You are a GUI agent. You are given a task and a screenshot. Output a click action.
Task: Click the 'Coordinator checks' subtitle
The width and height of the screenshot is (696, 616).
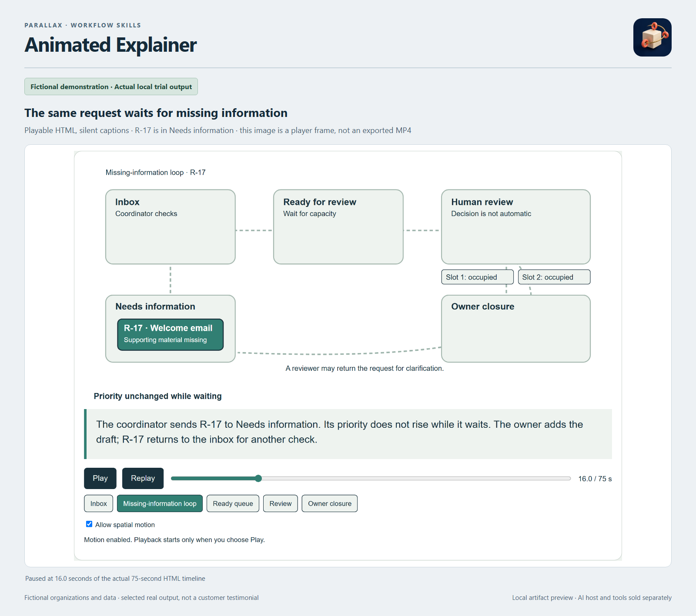146,213
